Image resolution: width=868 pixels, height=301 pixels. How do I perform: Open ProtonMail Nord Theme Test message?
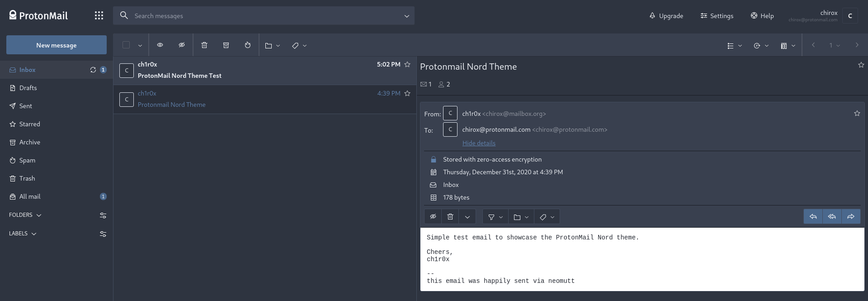point(264,71)
